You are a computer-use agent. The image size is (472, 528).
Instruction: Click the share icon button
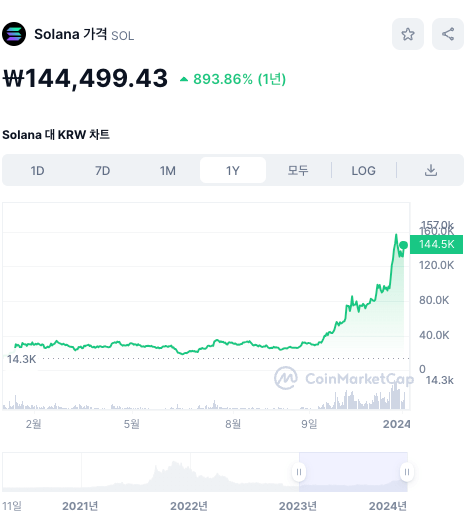click(448, 34)
